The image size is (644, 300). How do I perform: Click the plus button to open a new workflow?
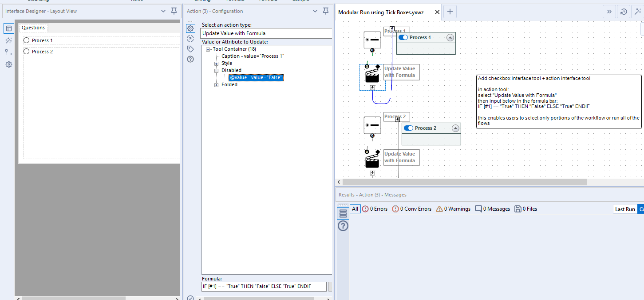coord(450,11)
